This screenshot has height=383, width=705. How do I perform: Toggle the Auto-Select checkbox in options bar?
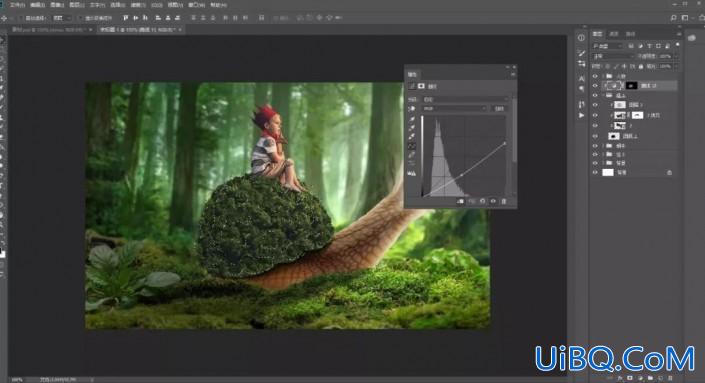[21, 18]
